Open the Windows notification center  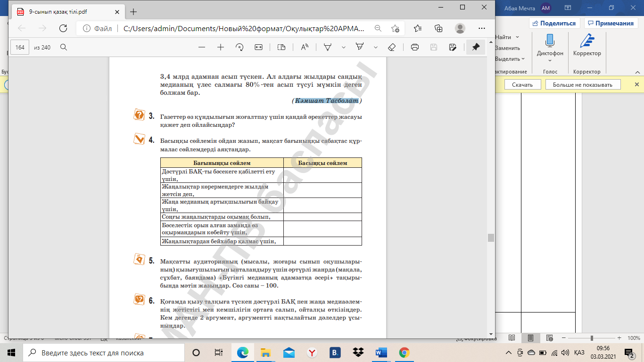tap(629, 353)
